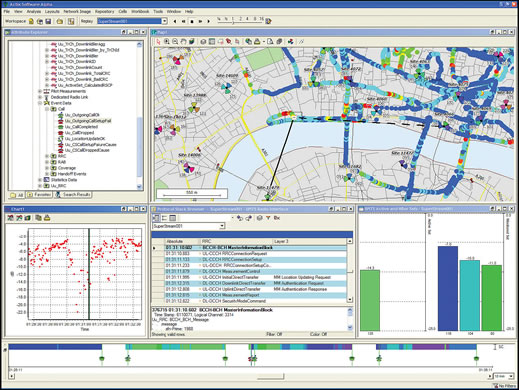Click the lock icon in Chart1 toolbar
This screenshot has width=519, height=390.
pos(47,218)
